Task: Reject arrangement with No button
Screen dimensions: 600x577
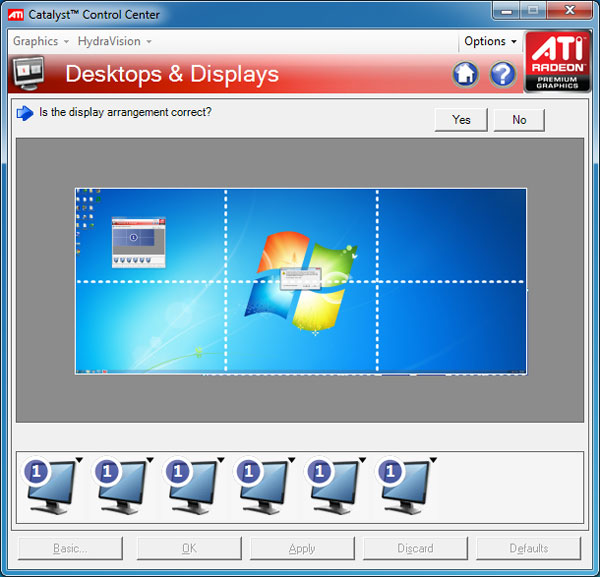Action: [519, 120]
